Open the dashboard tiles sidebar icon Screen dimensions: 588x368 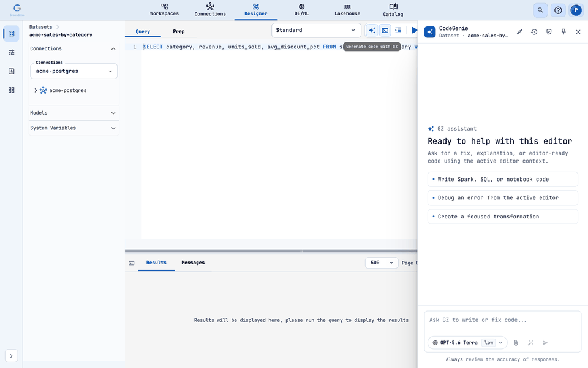tap(11, 90)
